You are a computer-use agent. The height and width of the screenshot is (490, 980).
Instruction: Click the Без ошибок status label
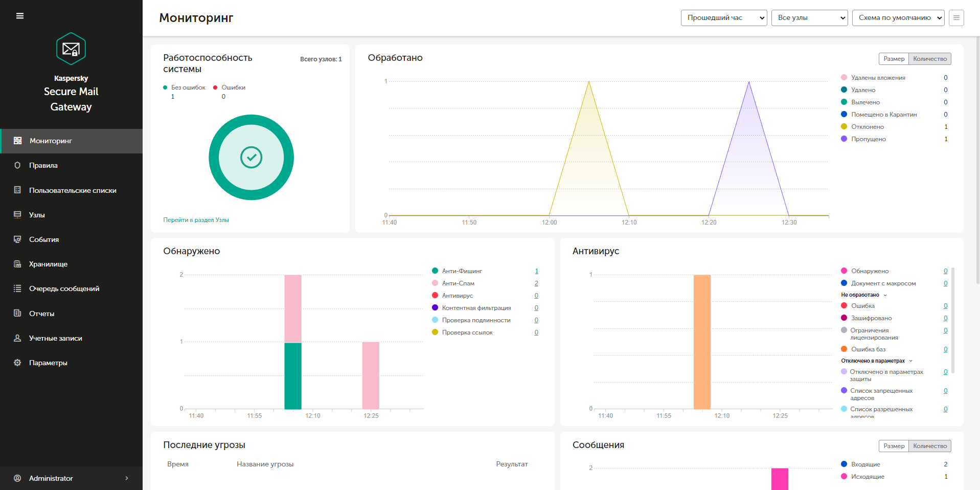click(188, 87)
